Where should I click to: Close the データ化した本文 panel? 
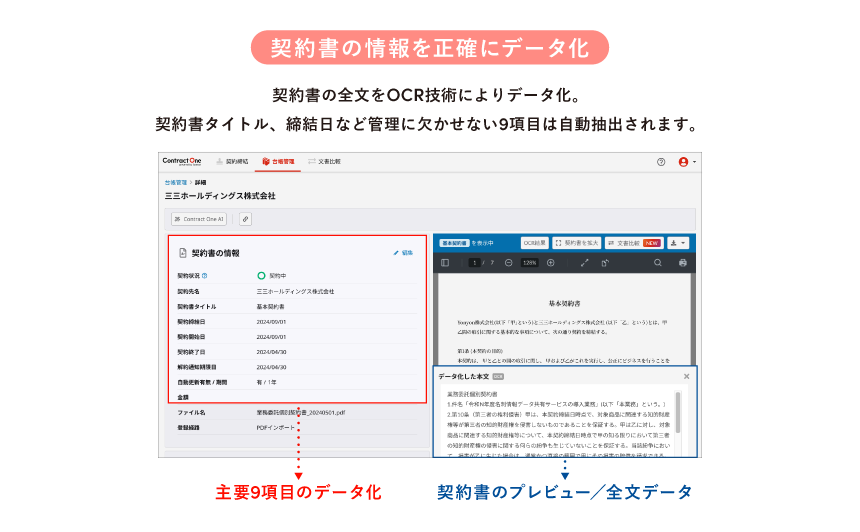[687, 376]
